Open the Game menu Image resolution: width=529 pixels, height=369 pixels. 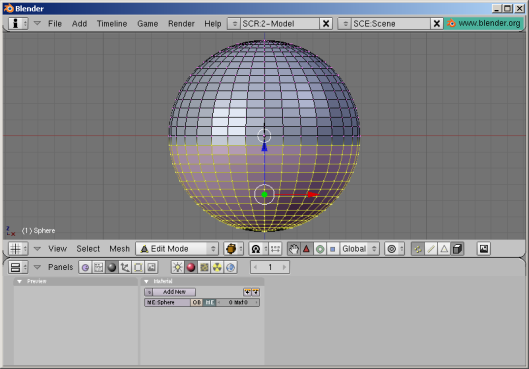tap(147, 24)
